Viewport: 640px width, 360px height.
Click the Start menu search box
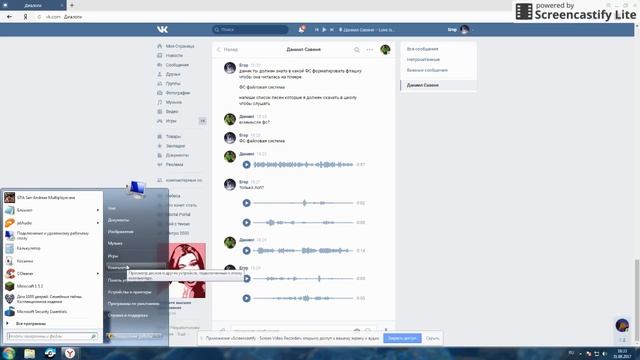pos(52,336)
